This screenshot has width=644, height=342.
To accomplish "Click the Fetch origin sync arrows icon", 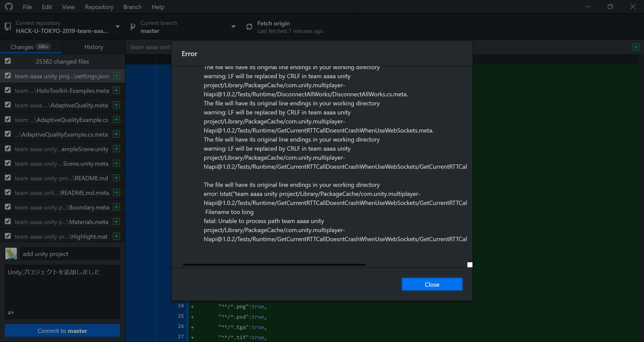I will (249, 27).
